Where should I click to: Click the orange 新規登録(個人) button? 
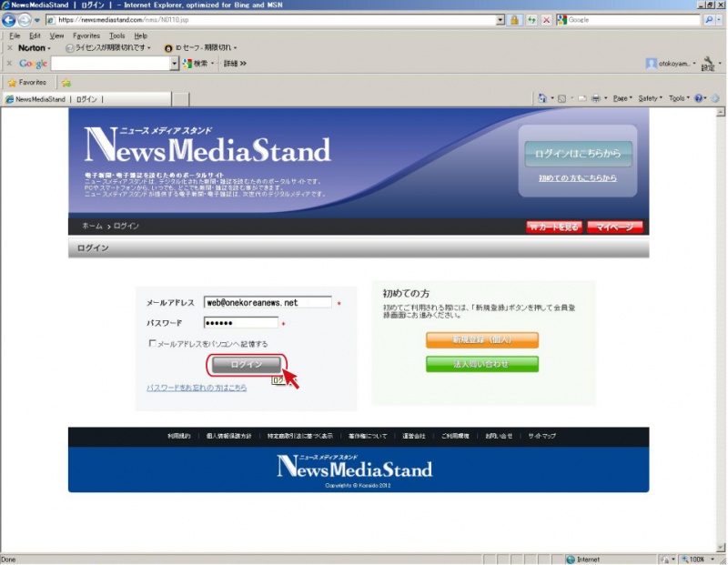pyautogui.click(x=482, y=340)
